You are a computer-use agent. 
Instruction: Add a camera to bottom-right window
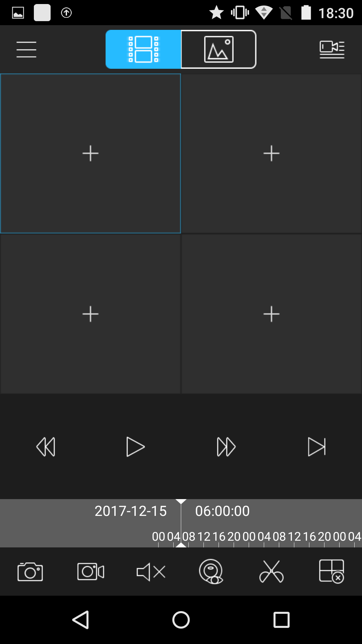(271, 314)
